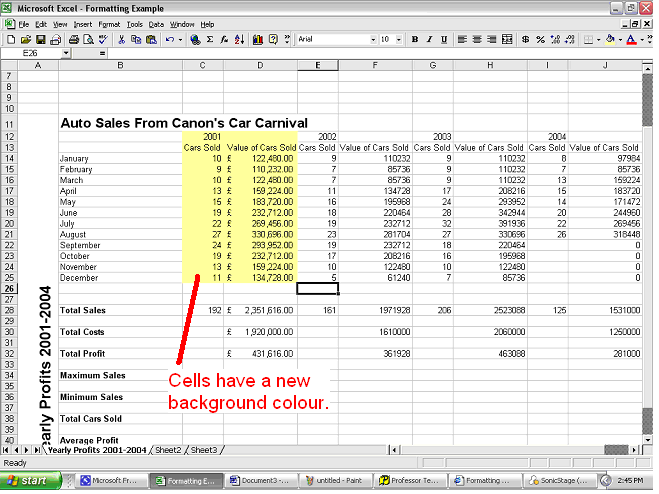Apply Currency style formatting
Screen dimensions: 659x494
click(x=525, y=39)
